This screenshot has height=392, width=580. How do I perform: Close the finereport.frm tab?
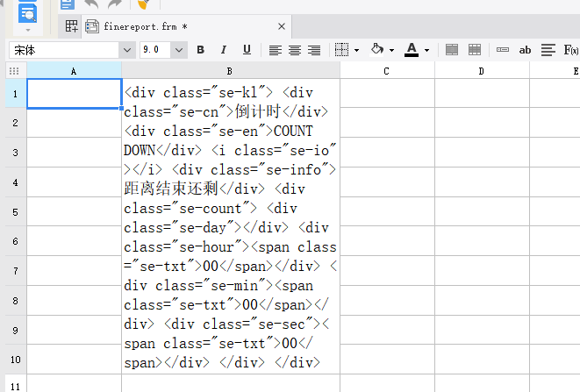point(282,26)
